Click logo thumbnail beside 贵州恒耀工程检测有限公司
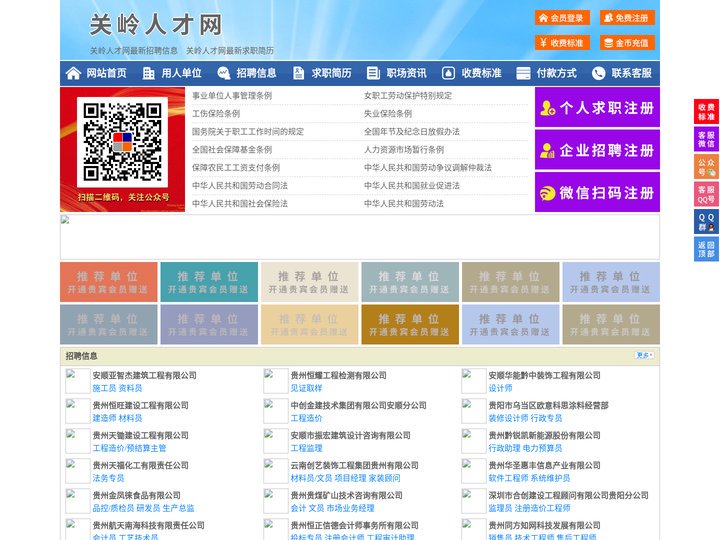This screenshot has width=720, height=540. pos(276,381)
